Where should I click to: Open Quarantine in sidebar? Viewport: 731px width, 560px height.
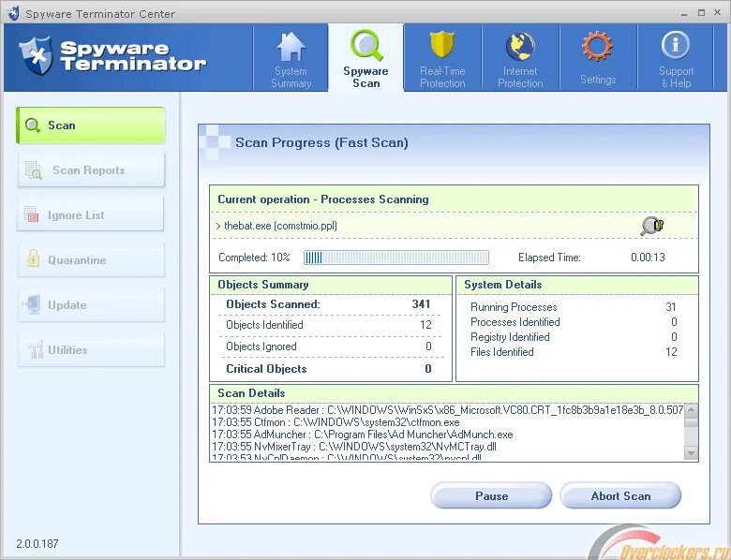click(x=91, y=259)
